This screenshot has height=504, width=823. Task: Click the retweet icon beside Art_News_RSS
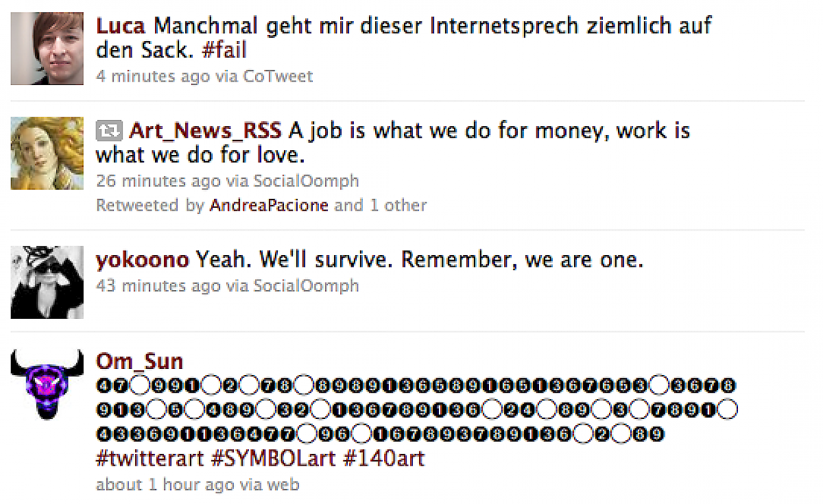tap(109, 130)
